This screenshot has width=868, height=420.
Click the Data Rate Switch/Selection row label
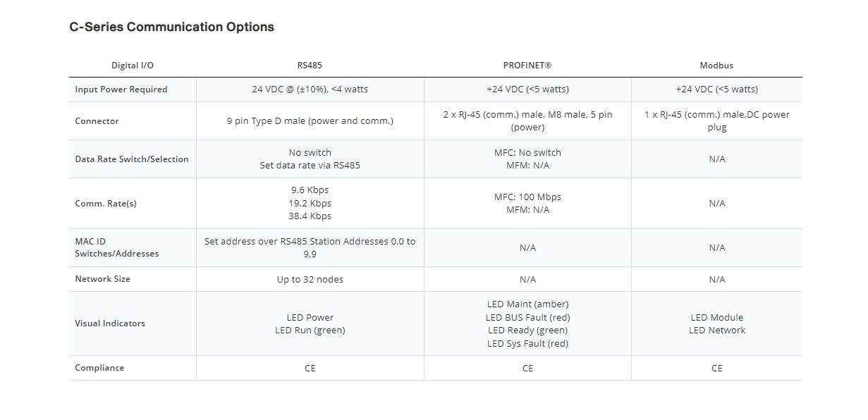[x=132, y=159]
